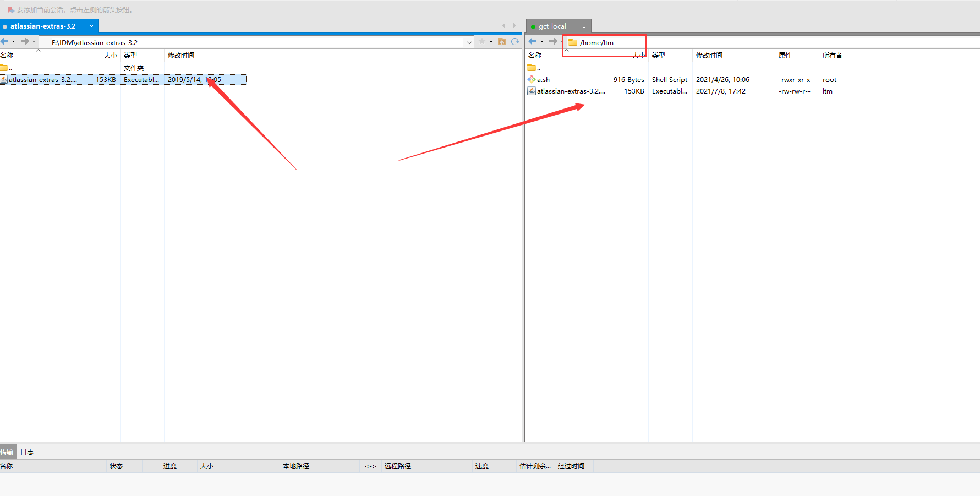Go forward in the remote gct_local pane
The height and width of the screenshot is (496, 980).
coord(552,42)
